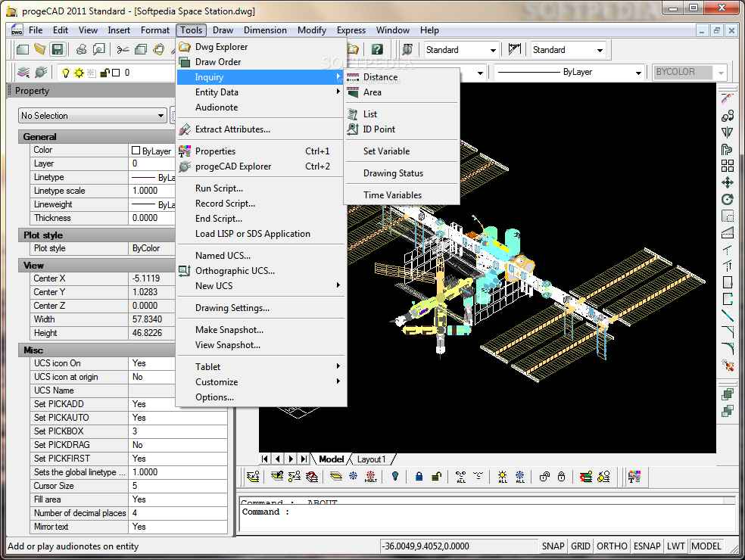Select the Explode tool icon
The width and height of the screenshot is (745, 560).
click(x=728, y=366)
